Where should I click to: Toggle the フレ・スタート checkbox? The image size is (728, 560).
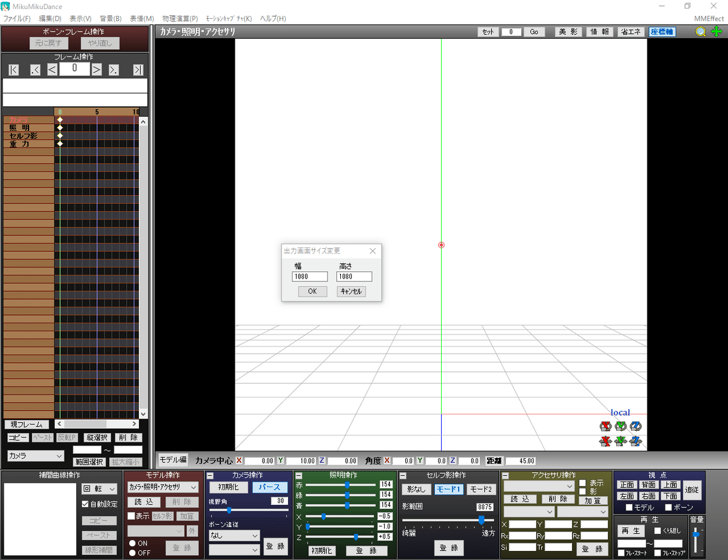pyautogui.click(x=621, y=553)
